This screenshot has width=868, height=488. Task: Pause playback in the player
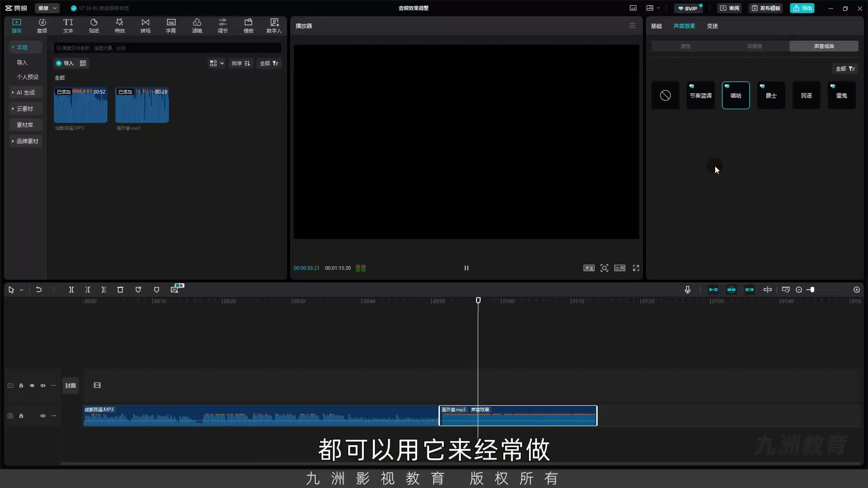coord(466,268)
